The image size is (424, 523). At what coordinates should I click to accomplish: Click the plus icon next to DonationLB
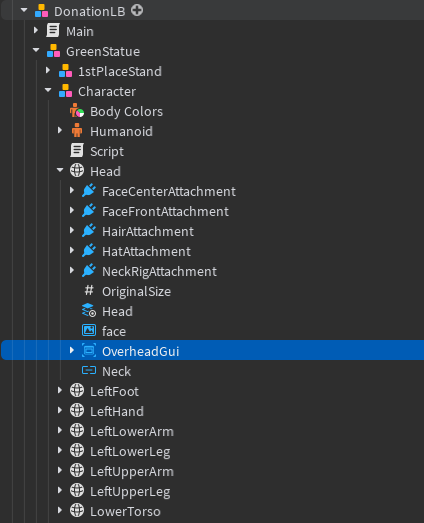click(137, 11)
